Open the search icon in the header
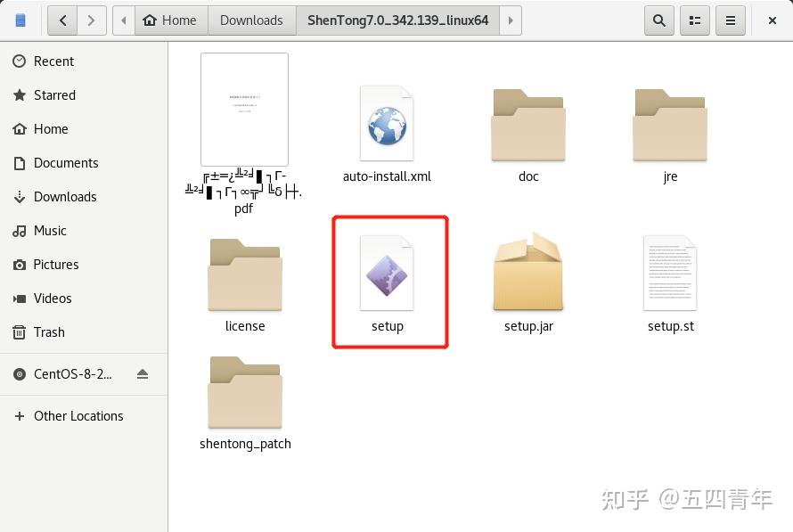The width and height of the screenshot is (793, 532). (x=659, y=20)
